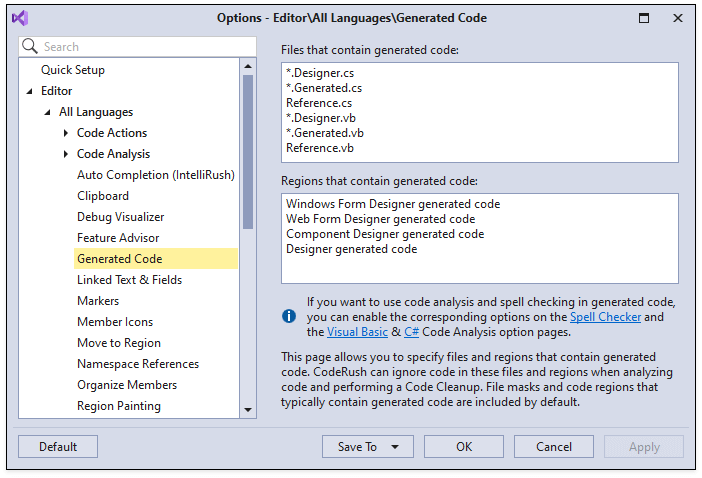Open the Spell Checker link
This screenshot has width=702, height=478.
pos(603,317)
